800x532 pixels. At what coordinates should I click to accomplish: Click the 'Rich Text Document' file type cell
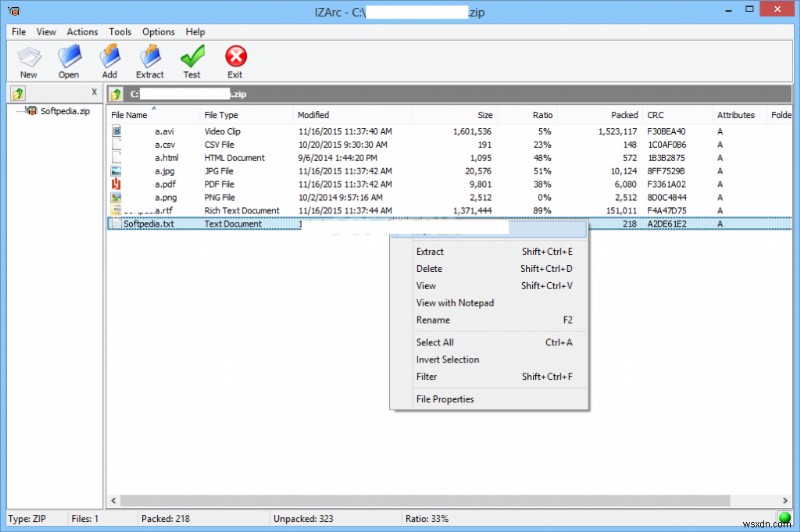(242, 211)
